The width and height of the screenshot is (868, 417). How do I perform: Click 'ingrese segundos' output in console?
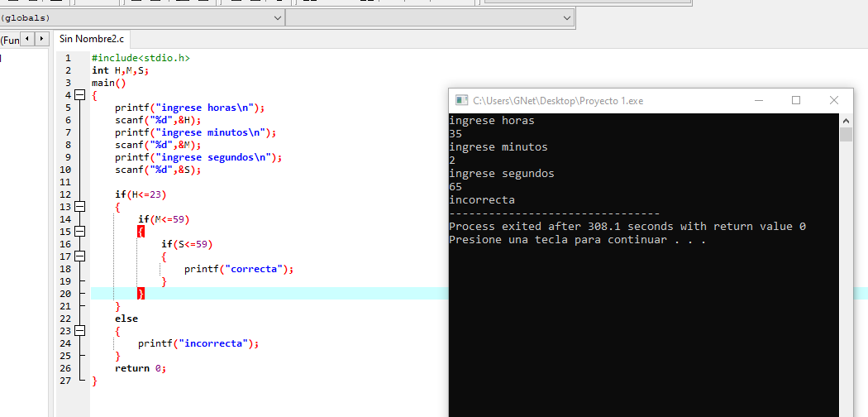[x=502, y=173]
